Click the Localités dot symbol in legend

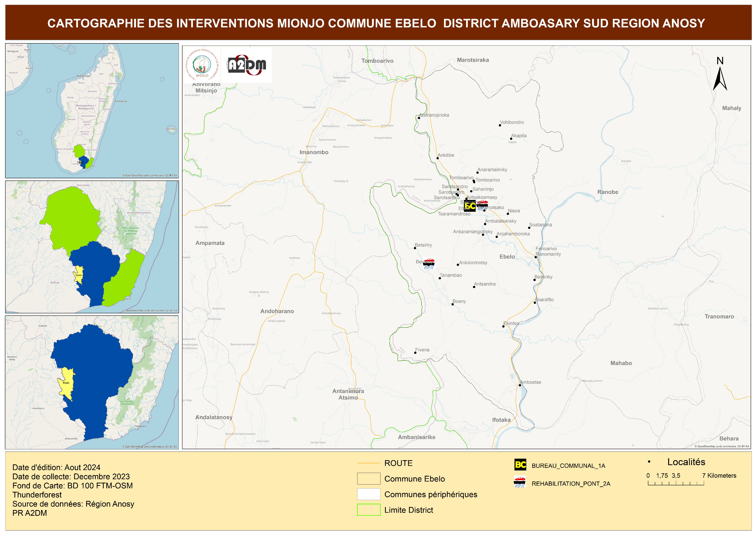(649, 462)
